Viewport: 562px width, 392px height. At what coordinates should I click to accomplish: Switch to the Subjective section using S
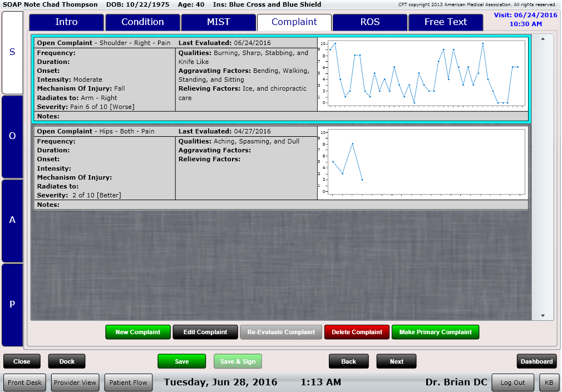click(12, 53)
